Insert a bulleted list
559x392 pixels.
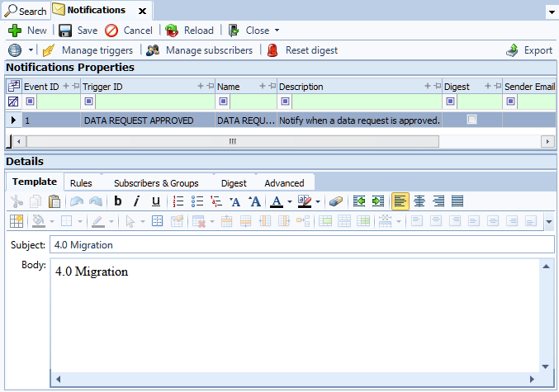[x=197, y=201]
